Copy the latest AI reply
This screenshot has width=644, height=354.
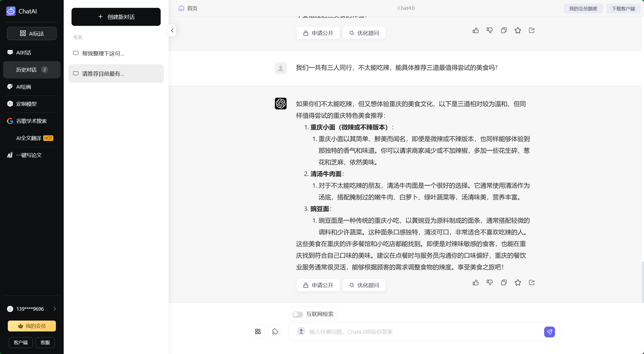503,283
